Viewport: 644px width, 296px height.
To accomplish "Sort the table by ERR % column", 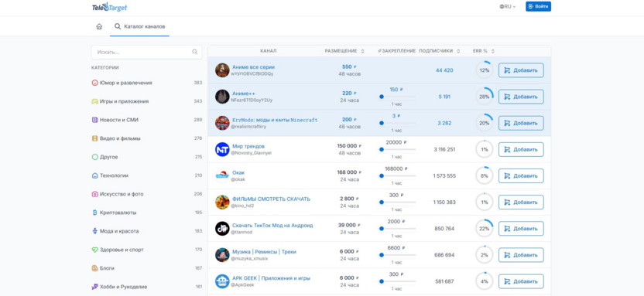I will pos(484,51).
